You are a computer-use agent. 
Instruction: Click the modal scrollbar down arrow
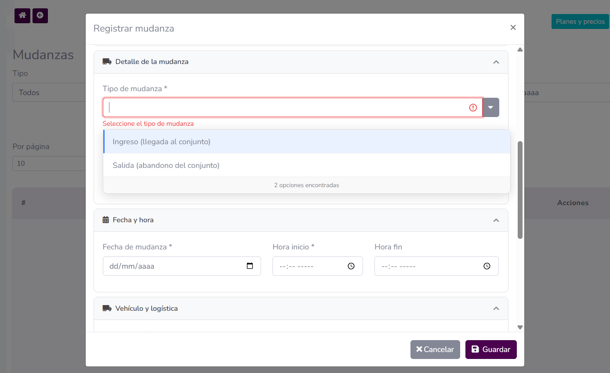(520, 327)
